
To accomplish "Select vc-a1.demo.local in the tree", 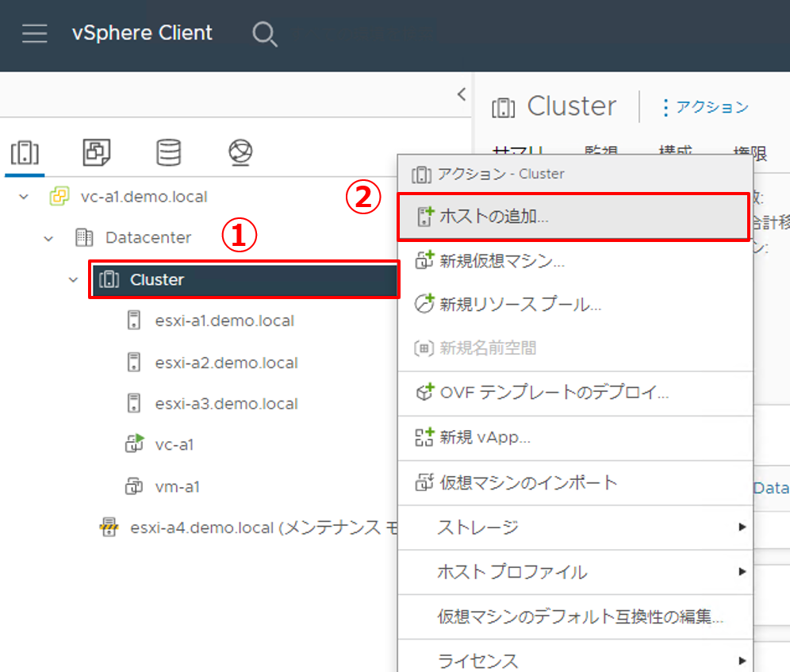I will 144,196.
